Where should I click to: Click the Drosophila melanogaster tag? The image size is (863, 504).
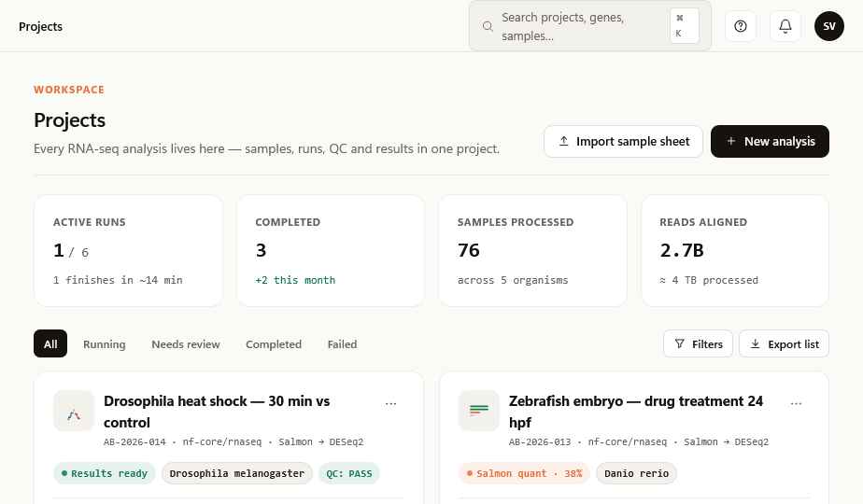pyautogui.click(x=236, y=473)
